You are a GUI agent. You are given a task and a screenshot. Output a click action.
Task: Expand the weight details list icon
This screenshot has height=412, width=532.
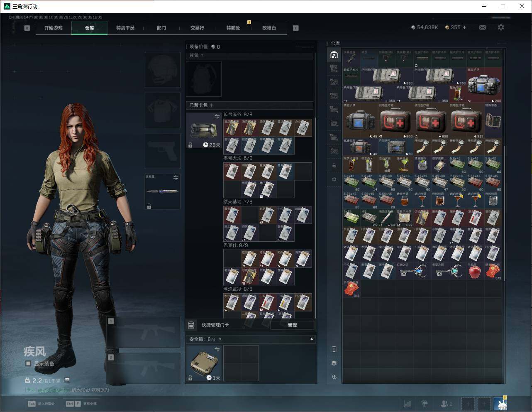coord(67,380)
